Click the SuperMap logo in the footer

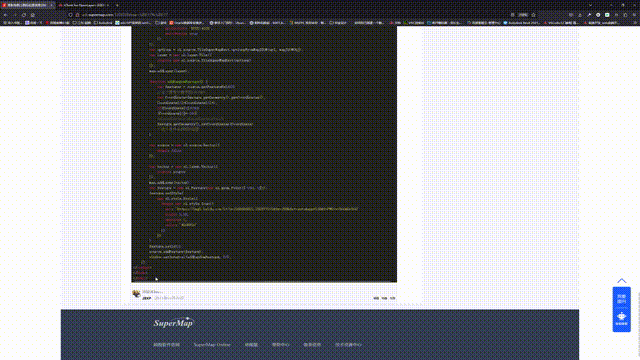[x=173, y=323]
